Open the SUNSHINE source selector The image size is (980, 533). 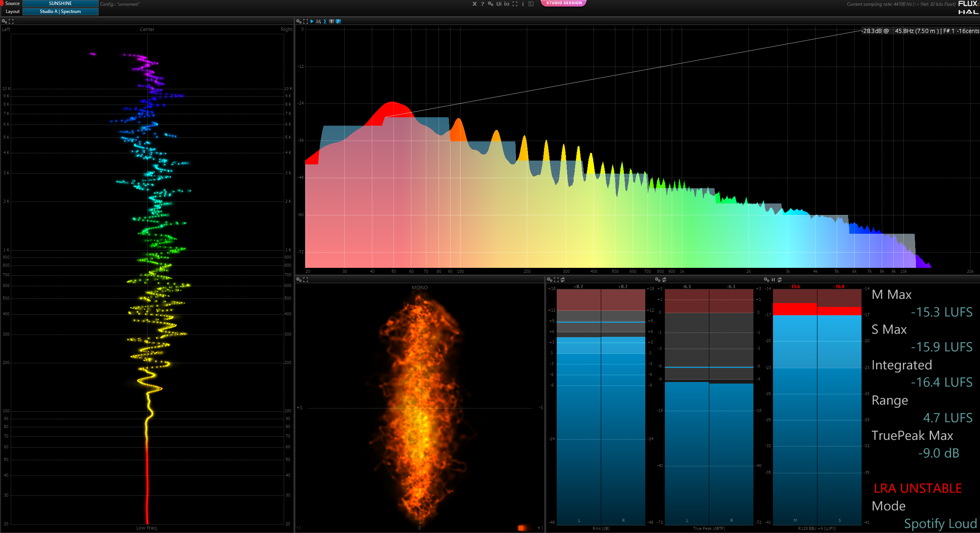pos(60,3)
